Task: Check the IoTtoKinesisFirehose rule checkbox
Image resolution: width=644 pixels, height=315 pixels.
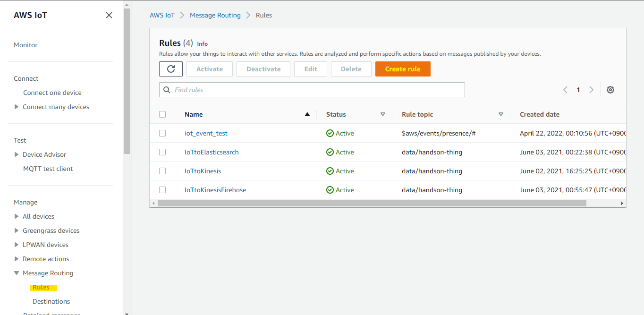Action: (x=162, y=190)
